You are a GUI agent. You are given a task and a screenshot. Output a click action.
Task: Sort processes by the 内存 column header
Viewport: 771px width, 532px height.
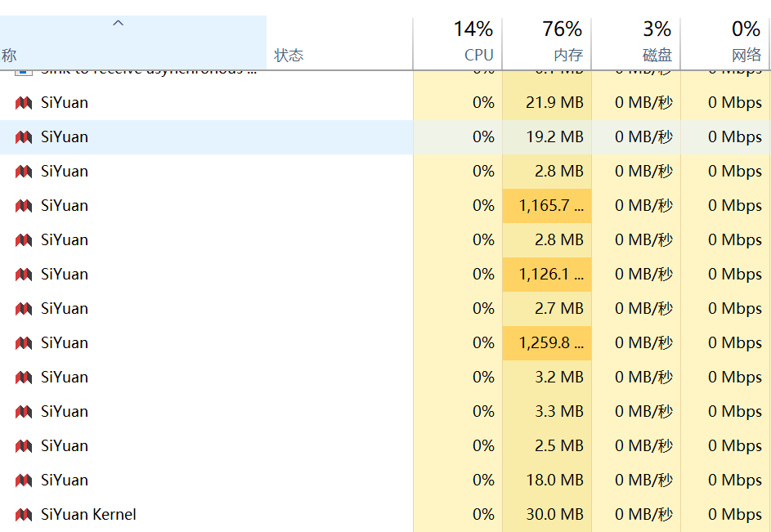click(567, 55)
